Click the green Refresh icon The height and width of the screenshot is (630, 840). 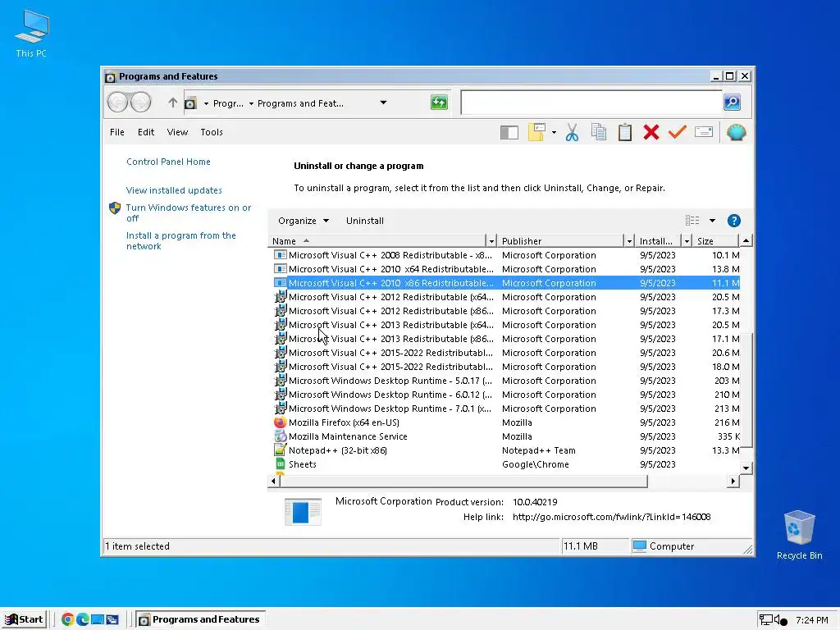pos(439,103)
